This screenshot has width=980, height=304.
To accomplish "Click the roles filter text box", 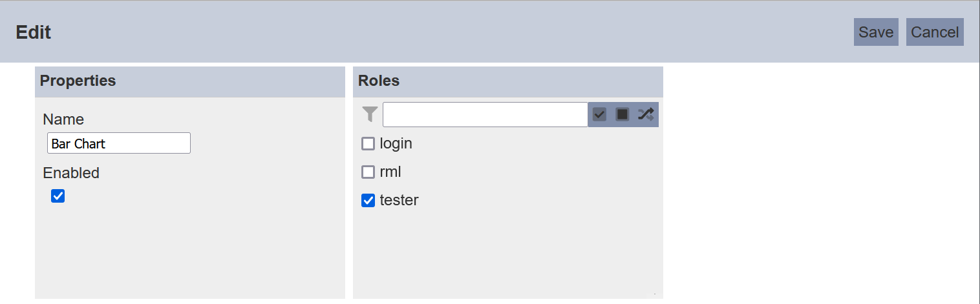I will (485, 114).
